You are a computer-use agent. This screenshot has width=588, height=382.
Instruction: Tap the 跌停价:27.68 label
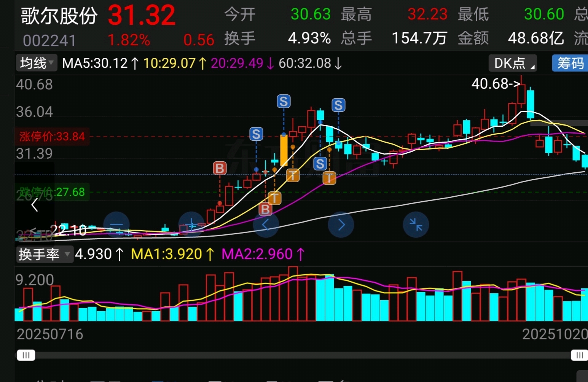(52, 192)
